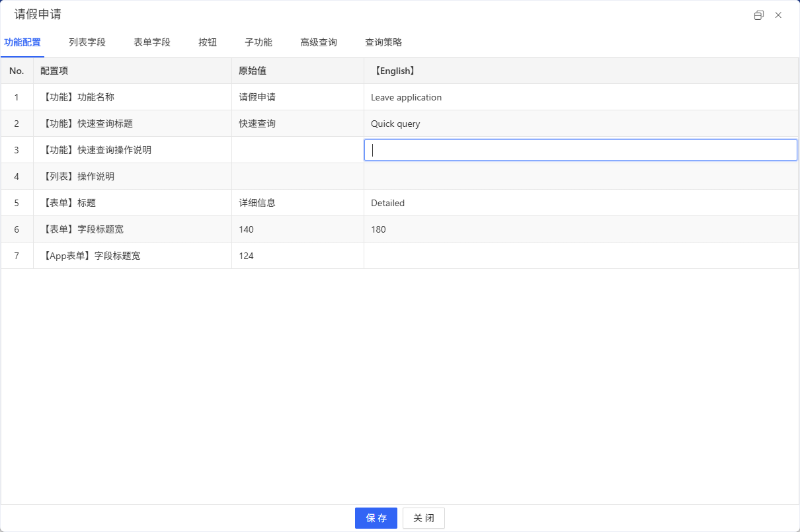Open the 高级查询 tab
The width and height of the screenshot is (800, 532).
(319, 42)
